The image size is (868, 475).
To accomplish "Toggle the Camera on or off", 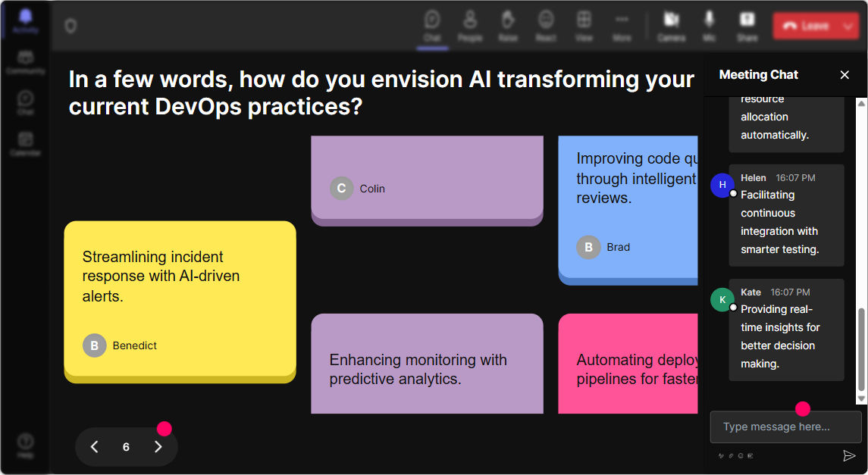I will [672, 26].
